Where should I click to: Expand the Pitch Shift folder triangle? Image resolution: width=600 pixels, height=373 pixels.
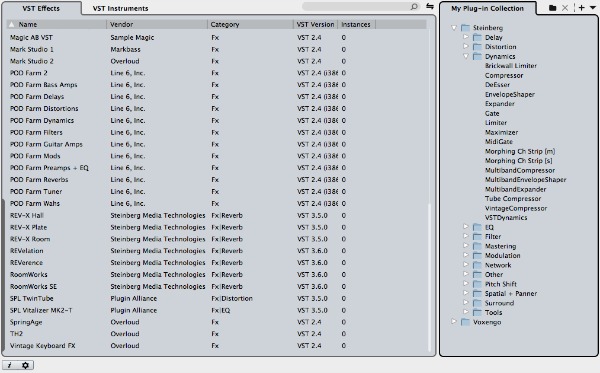coord(466,283)
